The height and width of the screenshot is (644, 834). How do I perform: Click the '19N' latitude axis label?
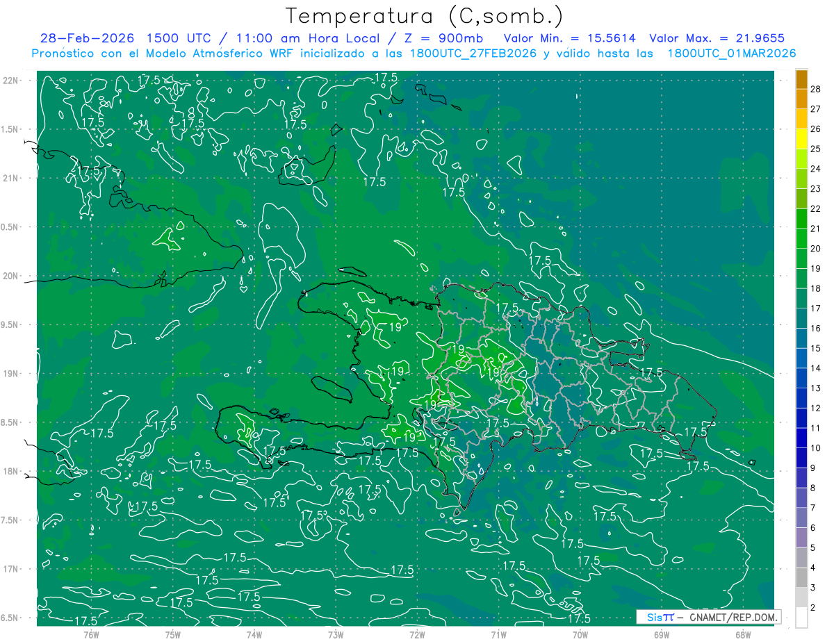pos(12,374)
